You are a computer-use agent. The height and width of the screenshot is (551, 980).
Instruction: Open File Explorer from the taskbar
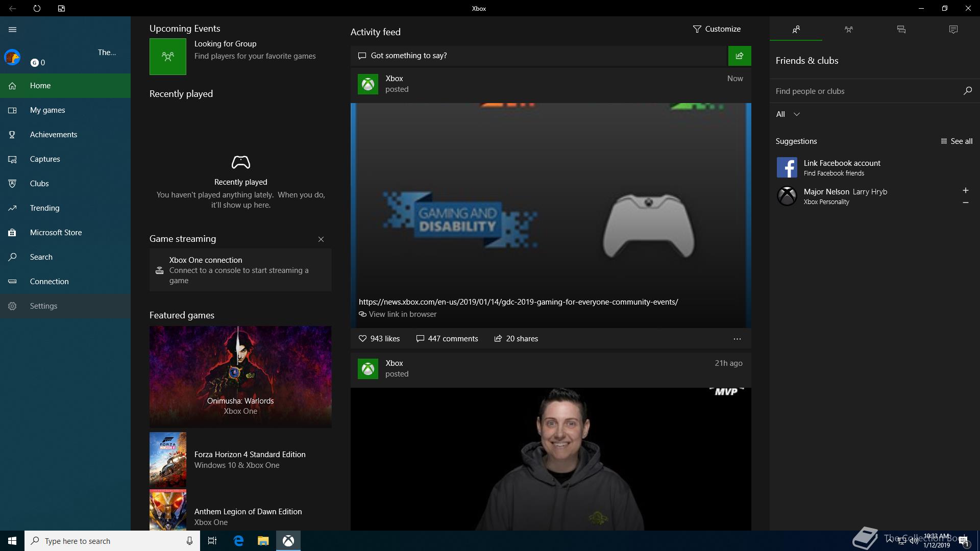coord(263,541)
